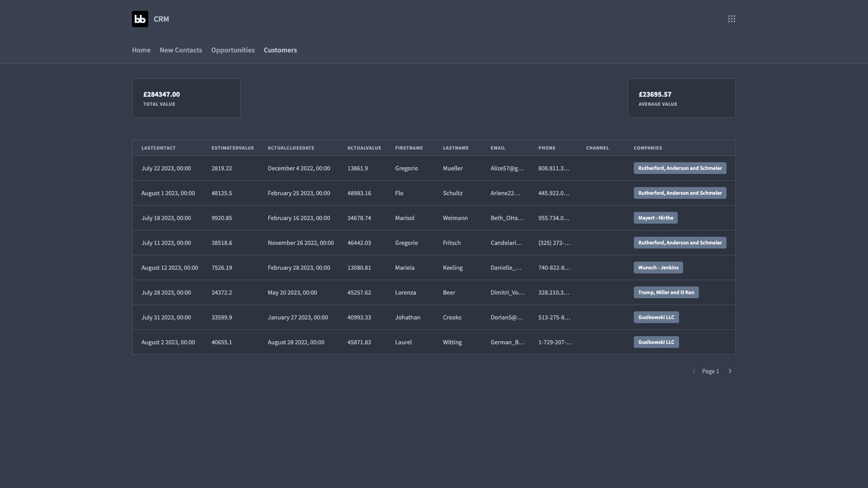Open the Opportunities tab
Image resolution: width=868 pixels, height=488 pixels.
coord(233,50)
